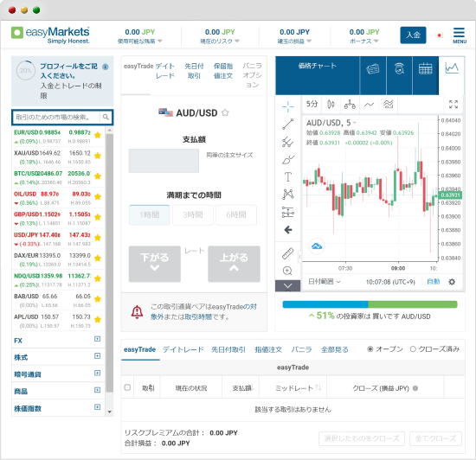Screen dimensions: 476x460
Task: Collapse chart toolbar with bottom chevron
Action: (288, 285)
